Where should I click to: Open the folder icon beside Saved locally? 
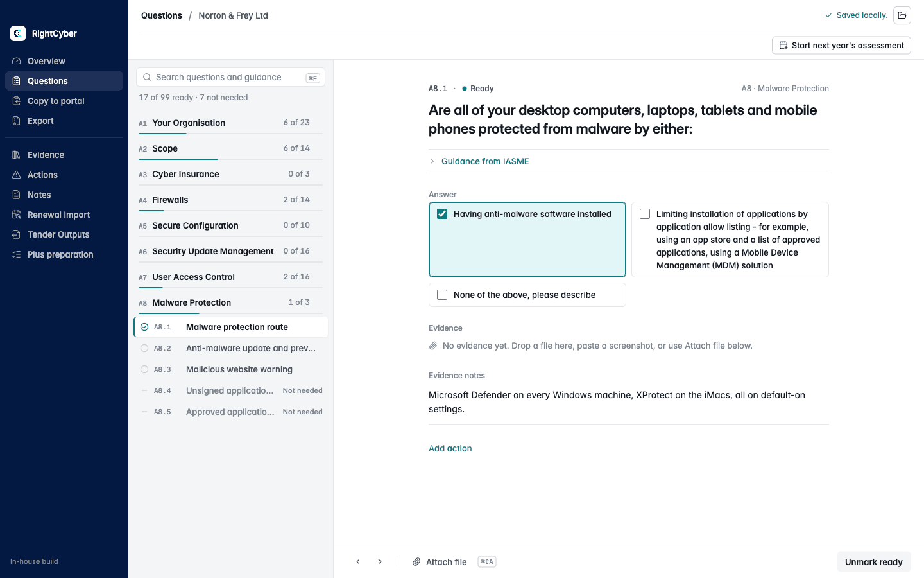tap(902, 15)
